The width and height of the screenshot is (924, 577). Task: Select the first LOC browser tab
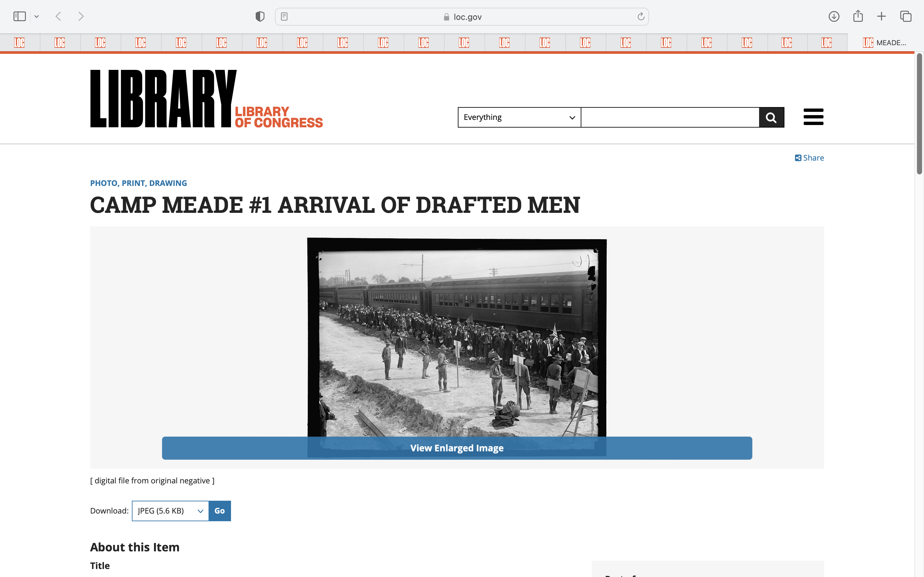[x=20, y=43]
